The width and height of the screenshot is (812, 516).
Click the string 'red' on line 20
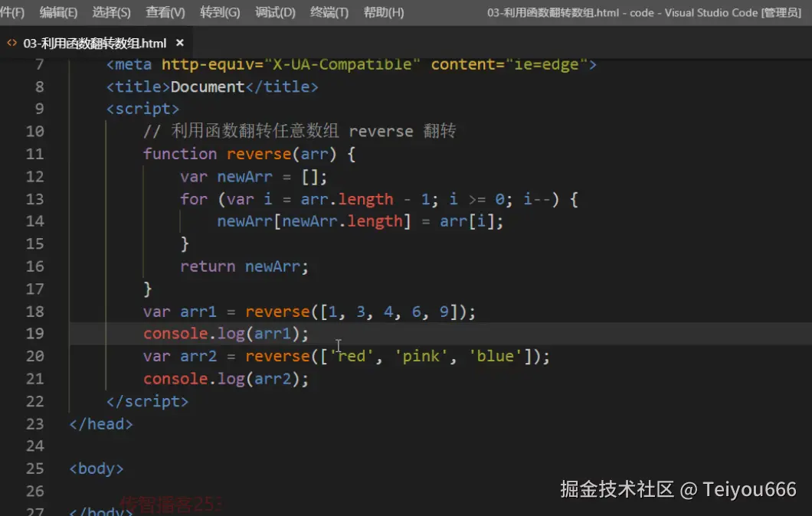(352, 357)
